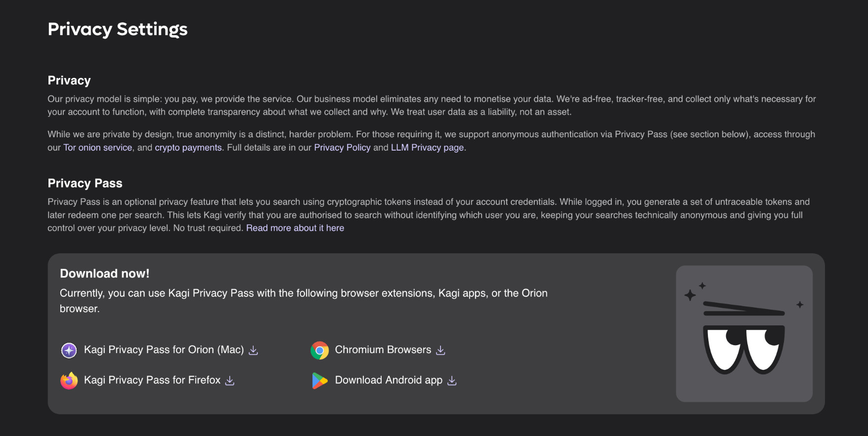Open Kagi Privacy Pass for Firefox
Image resolution: width=868 pixels, height=436 pixels.
click(152, 380)
